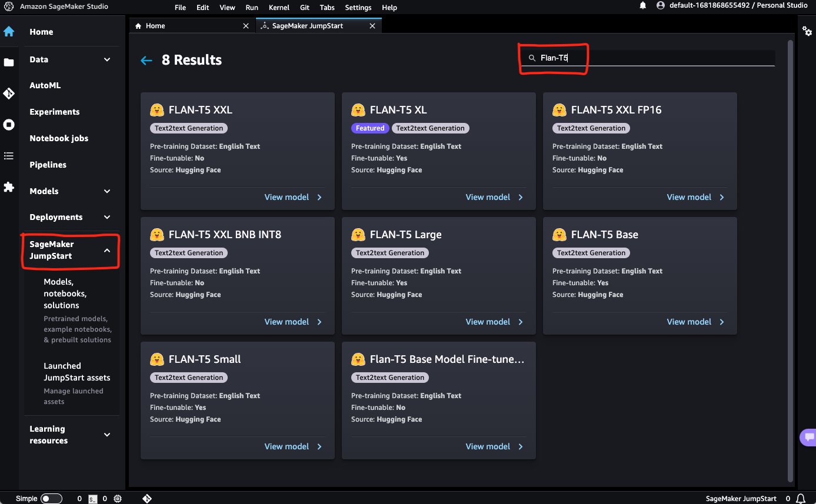This screenshot has height=504, width=816.
Task: View model for FLAN-T5 XXL
Action: [x=294, y=197]
